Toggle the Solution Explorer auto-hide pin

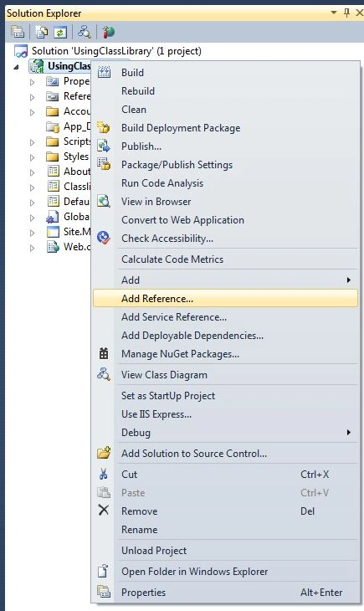coord(346,13)
